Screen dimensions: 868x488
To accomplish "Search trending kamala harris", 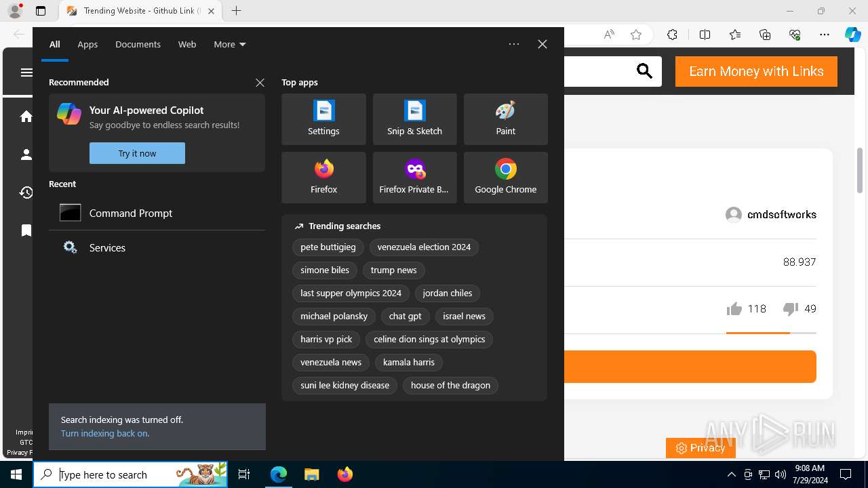I will (409, 363).
